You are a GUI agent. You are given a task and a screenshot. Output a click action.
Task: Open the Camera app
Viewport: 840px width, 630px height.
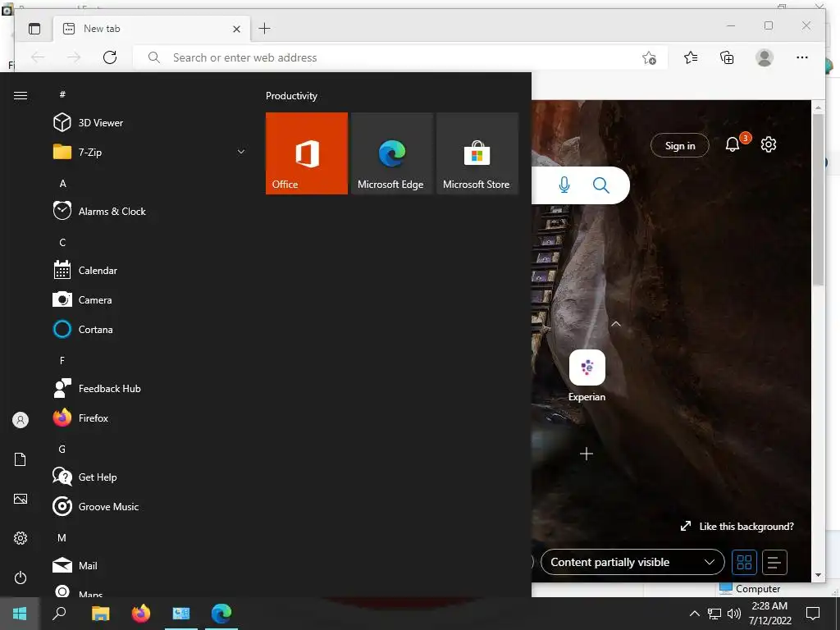coord(150,299)
